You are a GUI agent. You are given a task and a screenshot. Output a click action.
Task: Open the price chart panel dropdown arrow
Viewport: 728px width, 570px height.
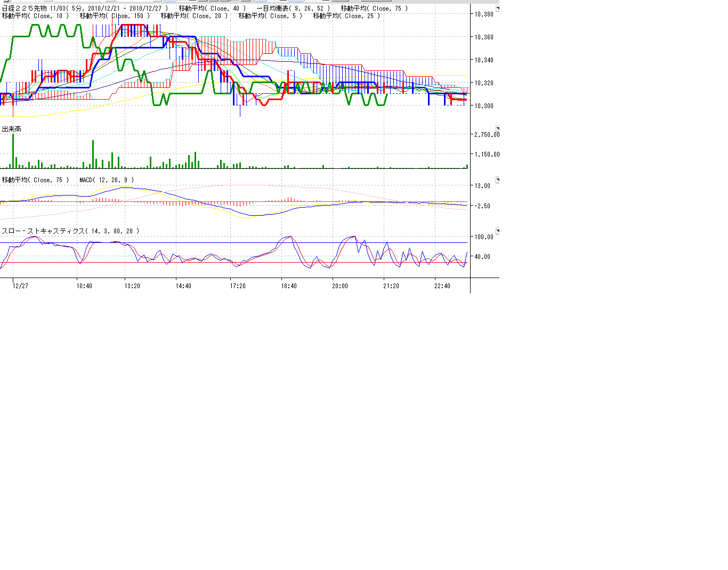[x=497, y=9]
